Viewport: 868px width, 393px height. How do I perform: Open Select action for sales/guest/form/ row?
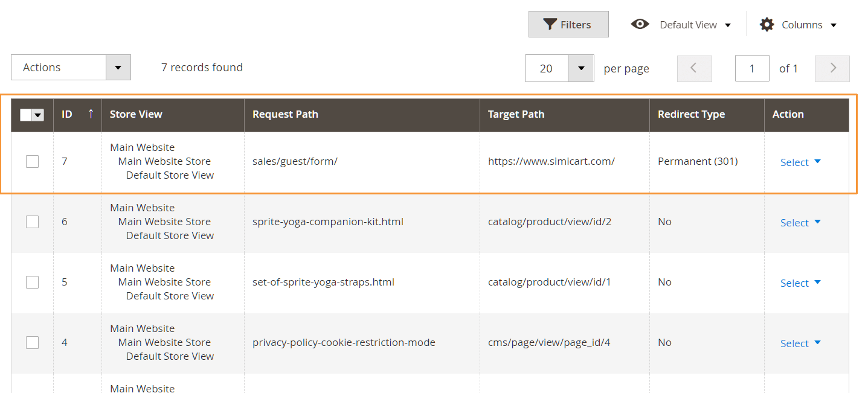tap(800, 162)
